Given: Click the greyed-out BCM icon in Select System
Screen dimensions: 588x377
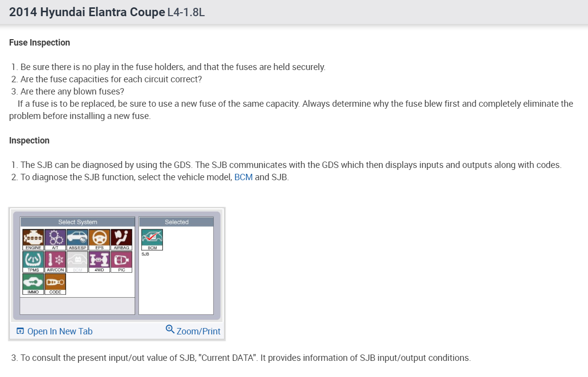Looking at the screenshot, I should pos(77,262).
